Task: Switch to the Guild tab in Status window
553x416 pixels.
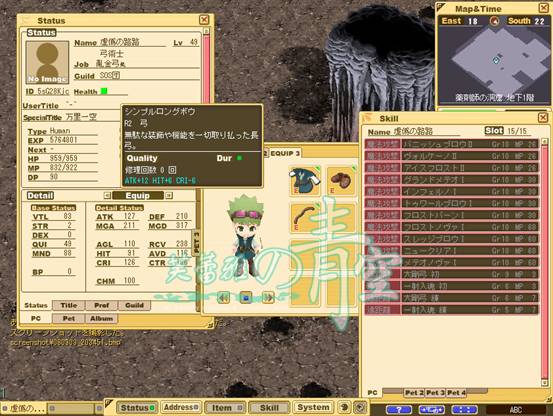Action: (134, 305)
